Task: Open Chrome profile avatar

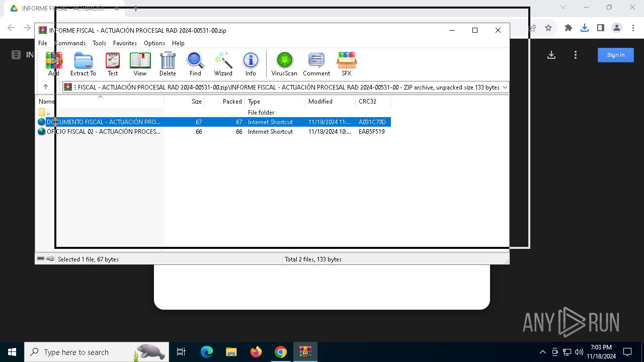Action: pyautogui.click(x=617, y=28)
